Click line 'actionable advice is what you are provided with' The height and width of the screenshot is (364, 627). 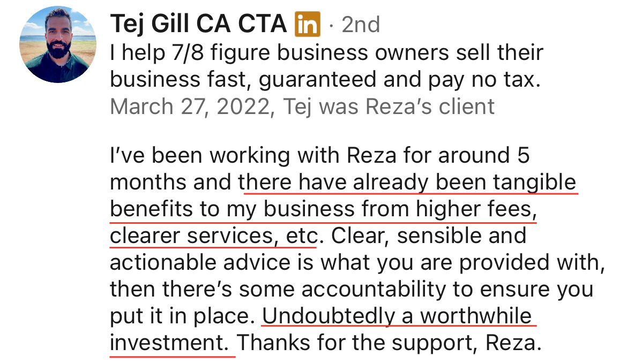357,262
